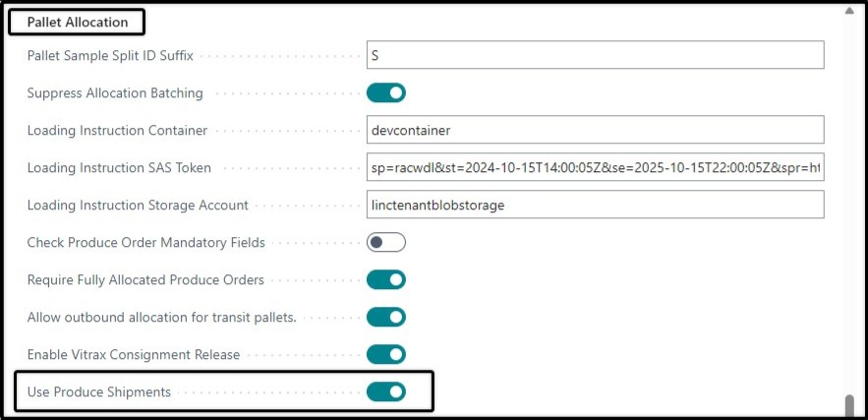Click the Pallet Sample Split ID Suffix label
The height and width of the screenshot is (420, 868).
(110, 55)
